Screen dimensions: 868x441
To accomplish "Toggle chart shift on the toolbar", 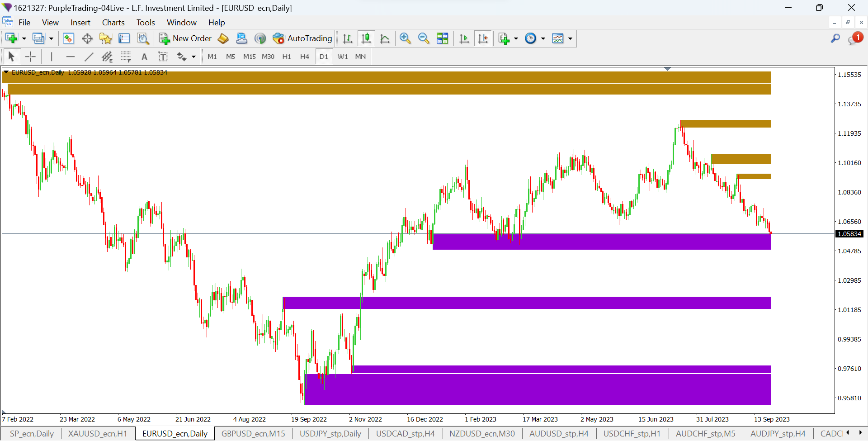I will [x=483, y=39].
